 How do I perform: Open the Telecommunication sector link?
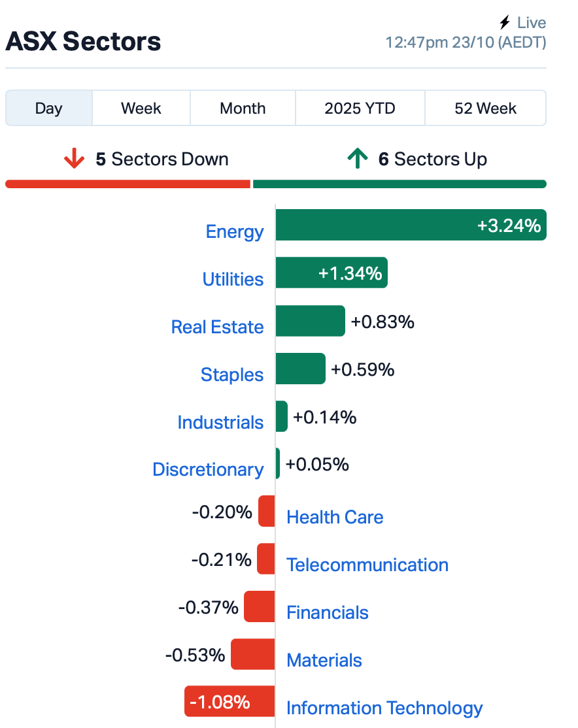(367, 565)
